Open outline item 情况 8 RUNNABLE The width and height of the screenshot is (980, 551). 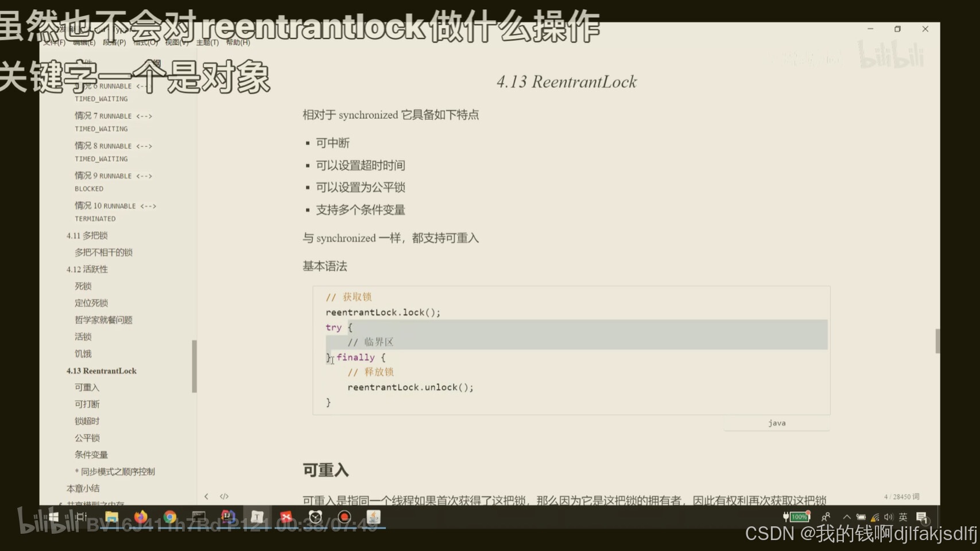tap(113, 152)
